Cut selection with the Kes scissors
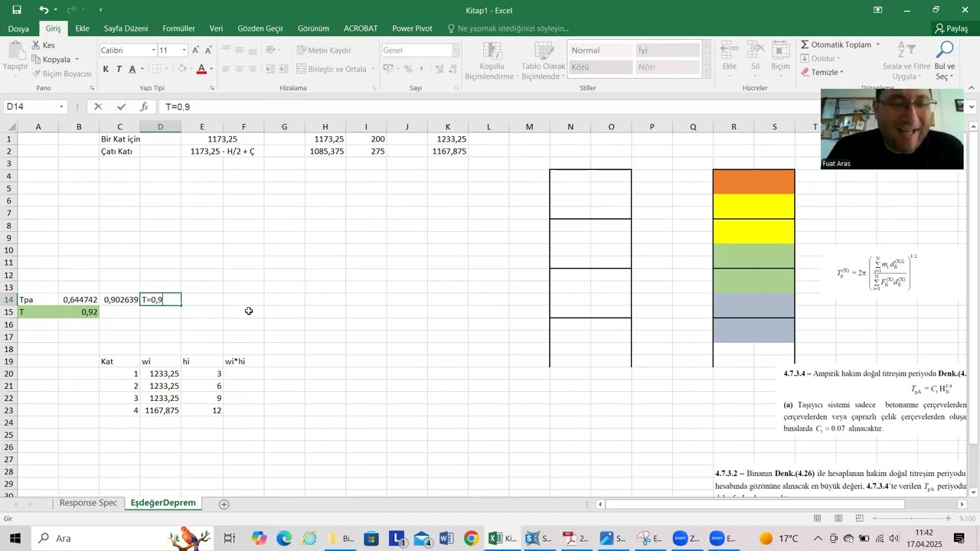 (44, 45)
